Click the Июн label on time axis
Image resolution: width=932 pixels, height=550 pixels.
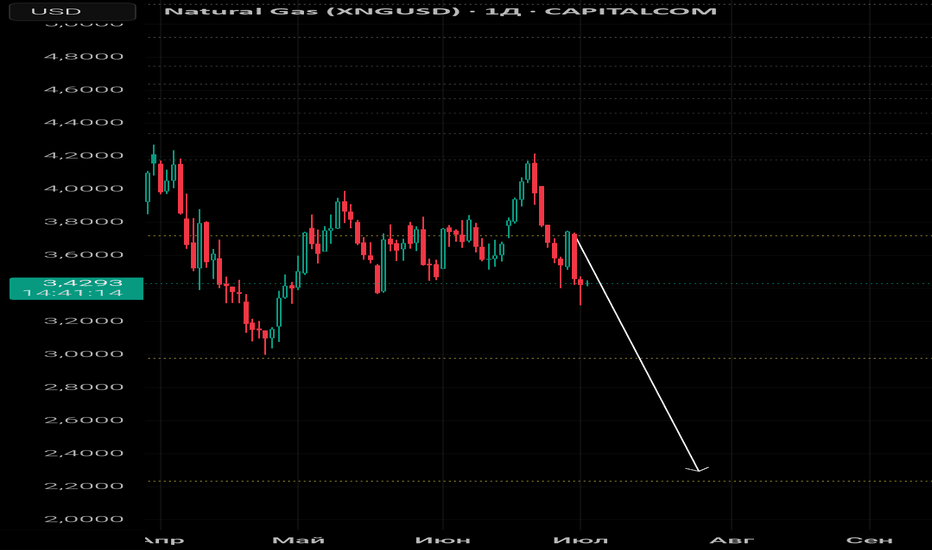[443, 540]
